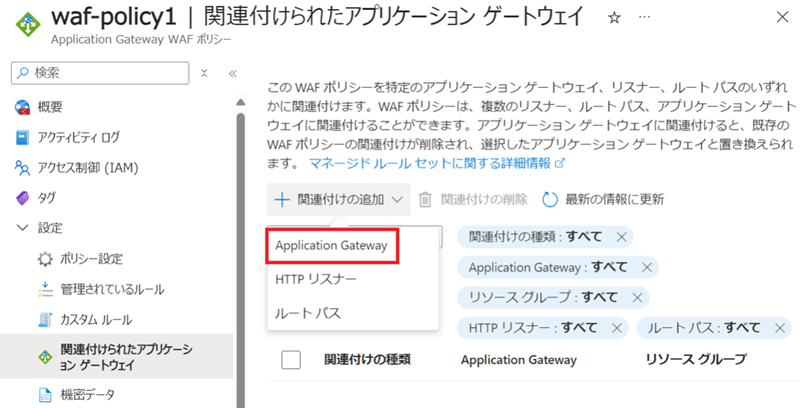Image resolution: width=800 pixels, height=408 pixels.
Task: Open ルート パス : すべて filter
Action: coord(704,327)
